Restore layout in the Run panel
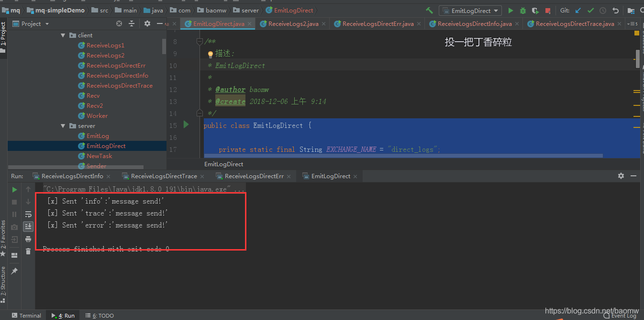Screen dimensions: 644x320 [14, 255]
